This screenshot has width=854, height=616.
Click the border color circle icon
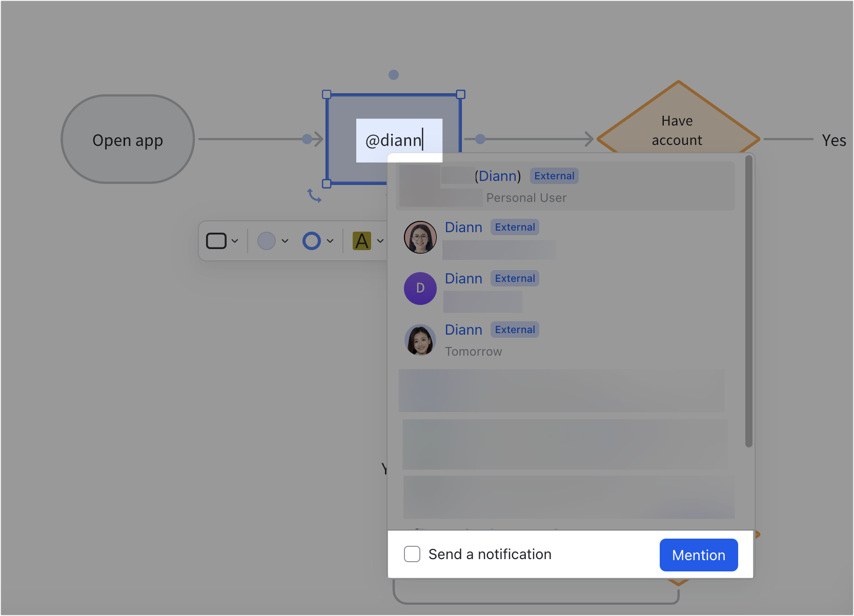point(311,240)
